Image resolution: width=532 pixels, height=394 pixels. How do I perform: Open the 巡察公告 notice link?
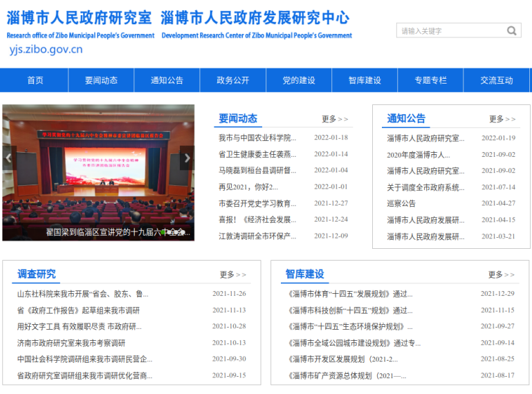tap(401, 203)
